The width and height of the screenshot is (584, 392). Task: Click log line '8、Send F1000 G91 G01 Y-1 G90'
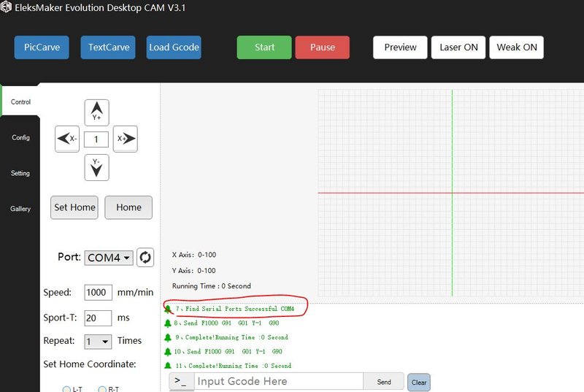pos(226,323)
